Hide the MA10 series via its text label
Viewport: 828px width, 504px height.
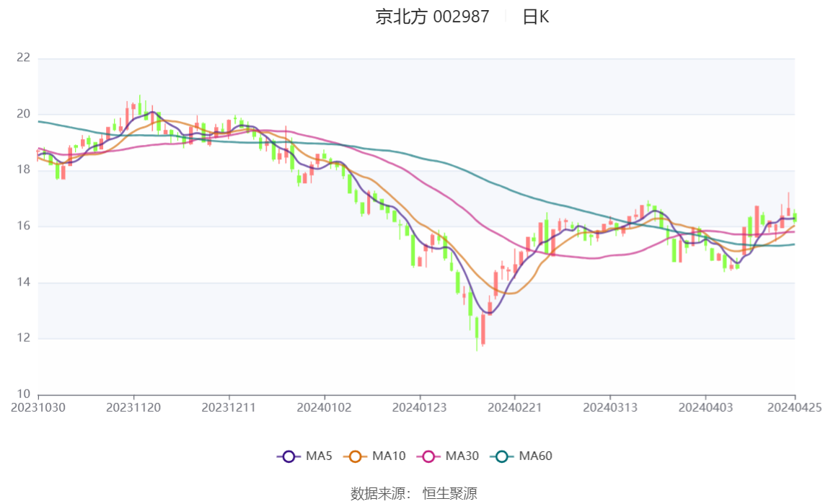389,456
